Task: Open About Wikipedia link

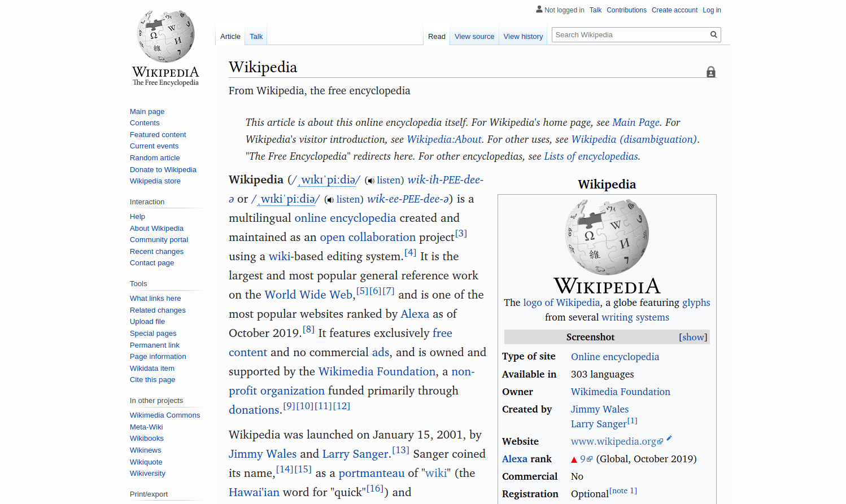Action: pos(156,229)
